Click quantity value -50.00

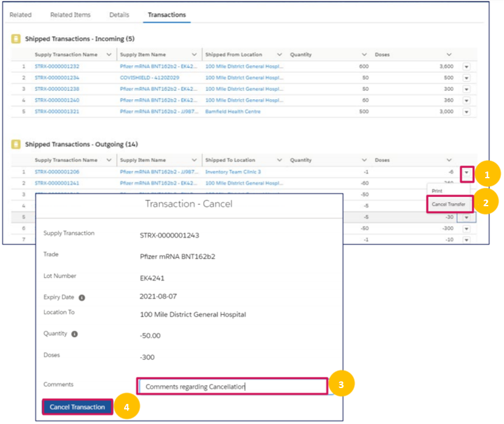150,336
